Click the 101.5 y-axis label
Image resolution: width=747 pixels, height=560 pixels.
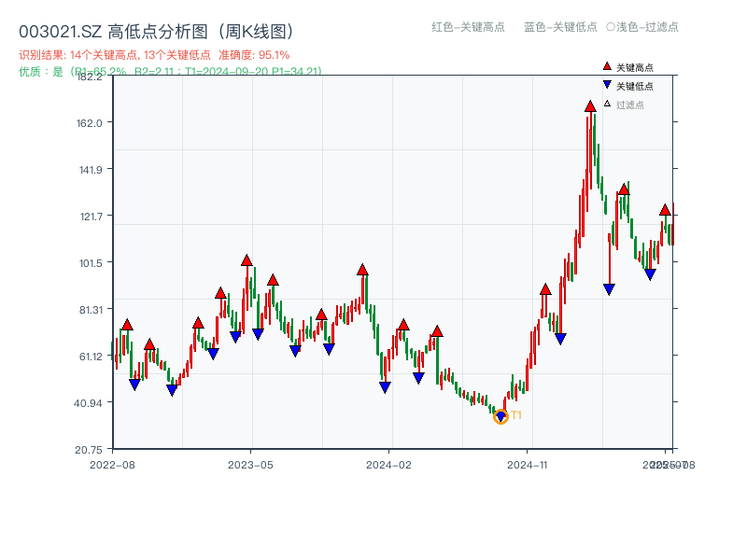pyautogui.click(x=91, y=263)
